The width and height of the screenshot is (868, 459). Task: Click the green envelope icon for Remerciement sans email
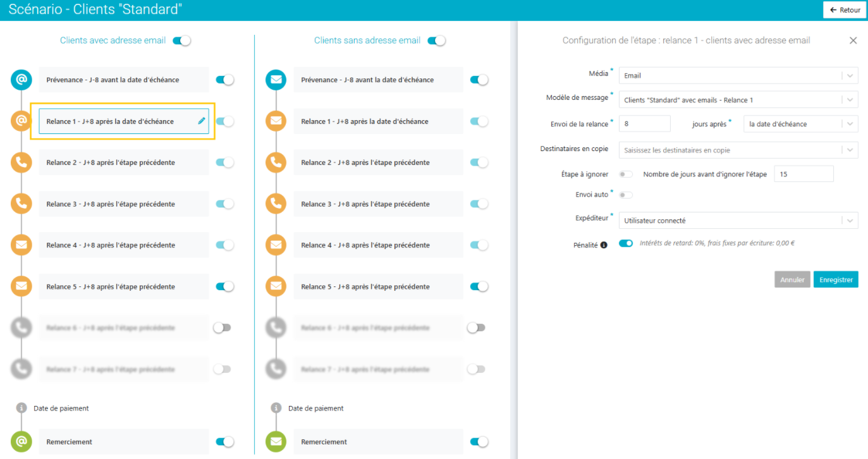[276, 441]
